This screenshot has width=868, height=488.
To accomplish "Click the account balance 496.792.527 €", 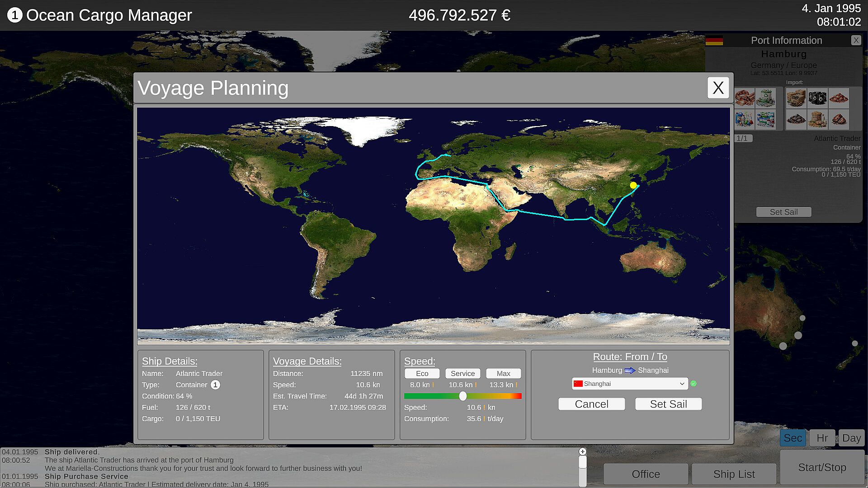I will pyautogui.click(x=459, y=15).
